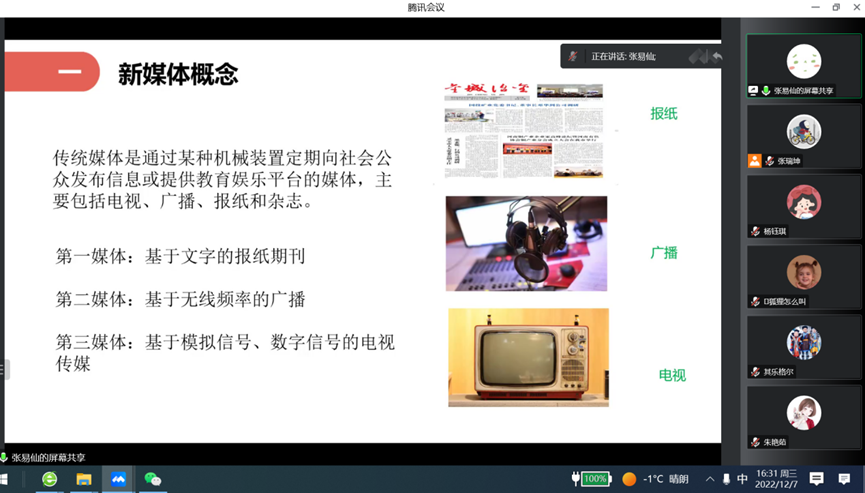
Task: Open the 360 browser from taskbar
Action: click(50, 479)
